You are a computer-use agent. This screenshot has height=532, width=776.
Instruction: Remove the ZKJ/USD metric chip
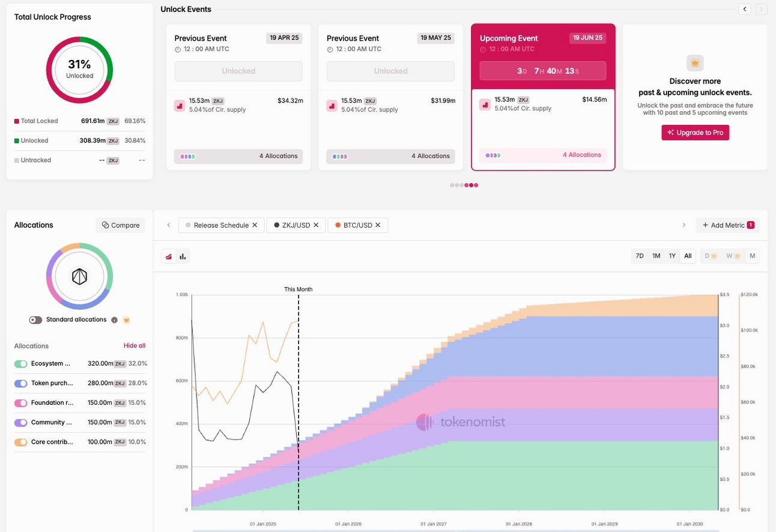click(x=316, y=225)
